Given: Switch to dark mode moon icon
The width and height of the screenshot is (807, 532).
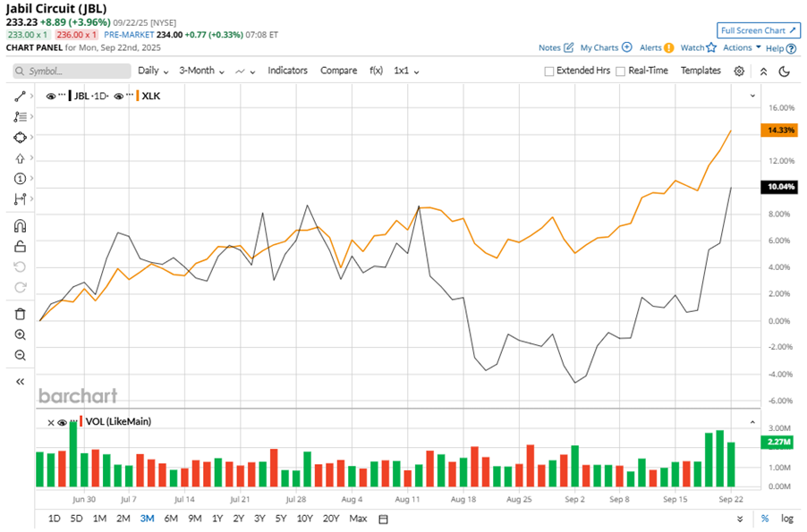Looking at the screenshot, I should pos(785,71).
